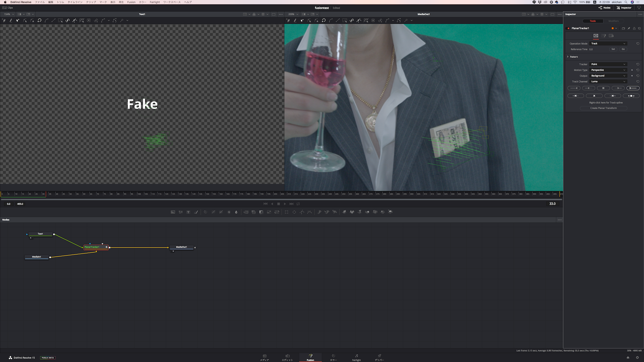
Task: Add a Blur (droplet) node from toolbar
Action: point(236,212)
